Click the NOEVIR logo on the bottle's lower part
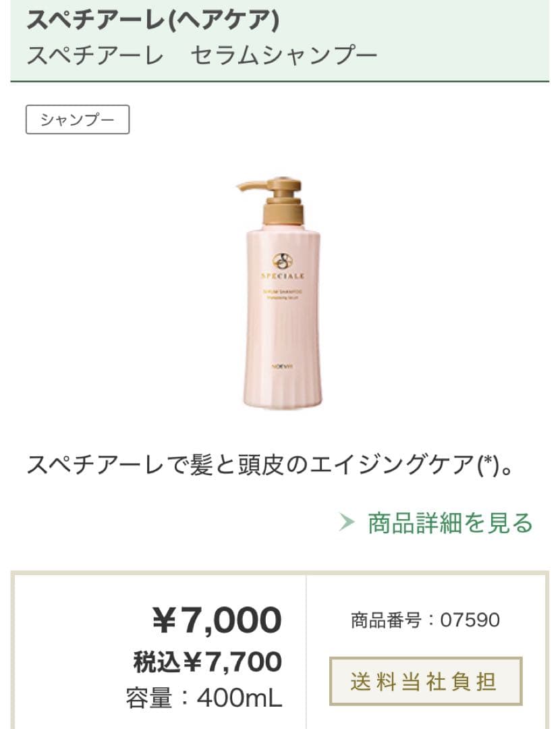 [x=282, y=366]
